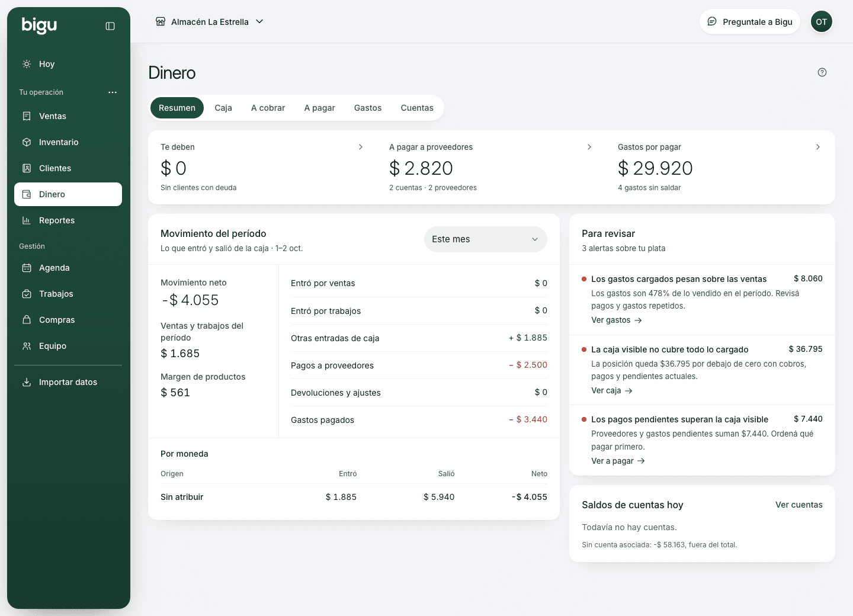Click the Reportes chart icon

pyautogui.click(x=27, y=220)
